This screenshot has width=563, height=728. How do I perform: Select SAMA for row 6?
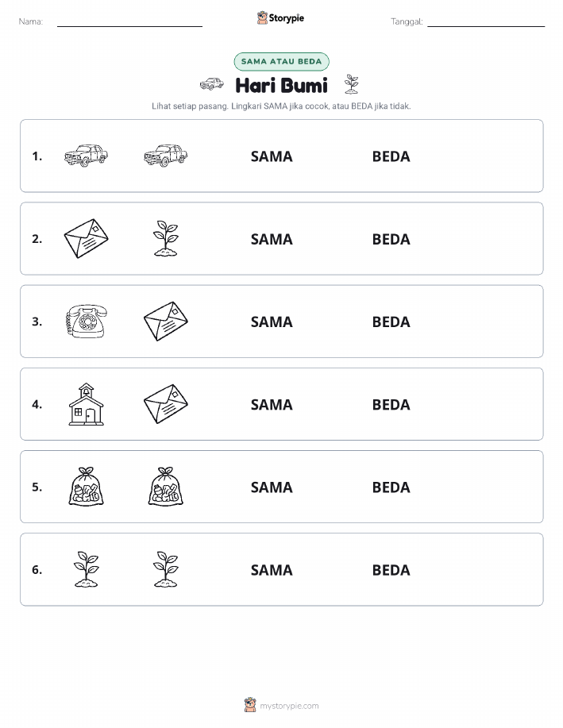(272, 570)
